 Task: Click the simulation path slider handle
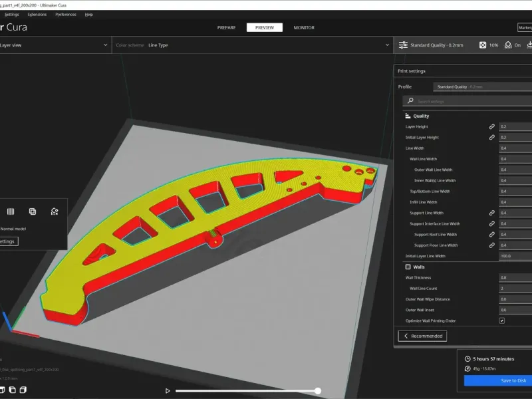click(x=318, y=391)
